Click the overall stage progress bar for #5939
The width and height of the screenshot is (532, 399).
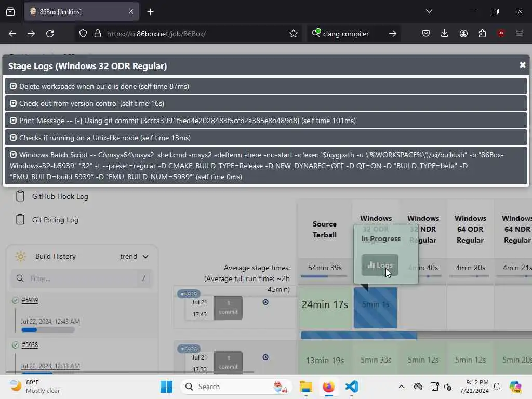point(416,335)
